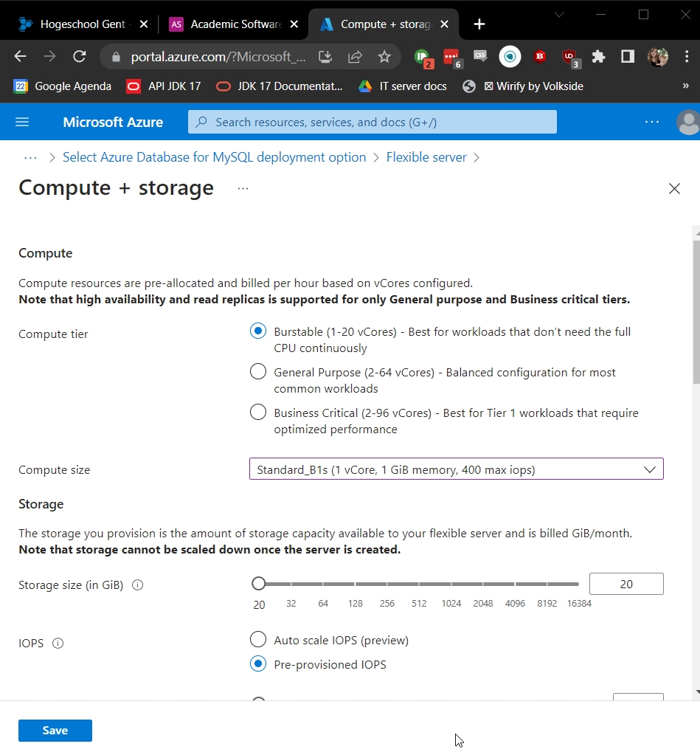Click the Storage size info icon
Image resolution: width=700 pixels, height=755 pixels.
[137, 585]
